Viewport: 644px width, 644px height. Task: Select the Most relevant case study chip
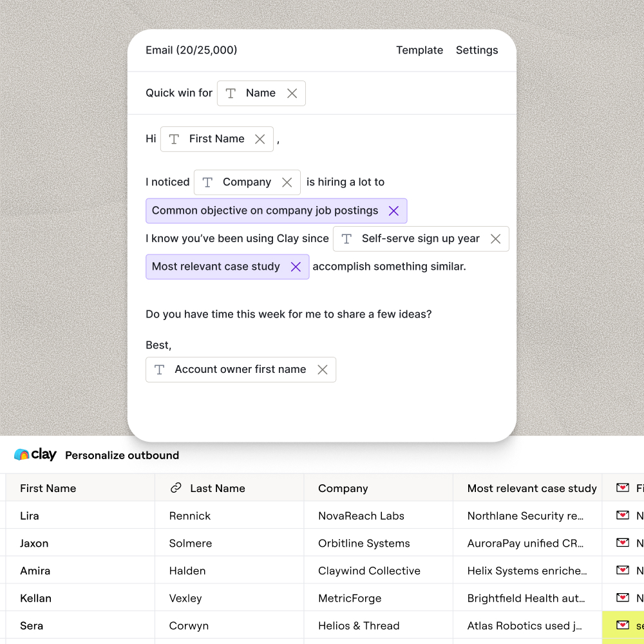pos(227,267)
